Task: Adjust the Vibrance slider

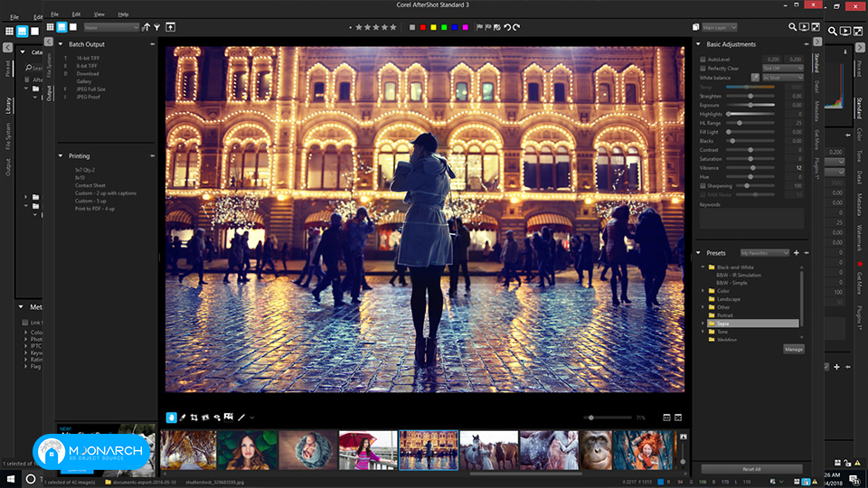Action: tap(750, 168)
